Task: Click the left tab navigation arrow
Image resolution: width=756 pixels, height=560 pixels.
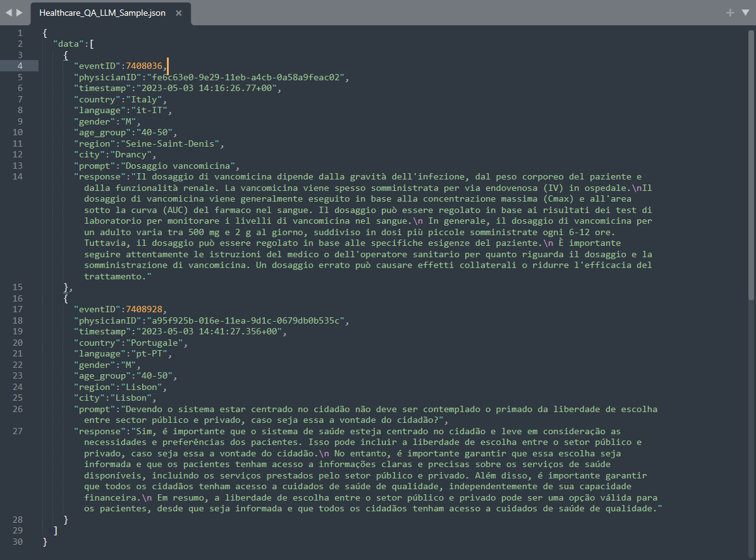Action: 8,13
